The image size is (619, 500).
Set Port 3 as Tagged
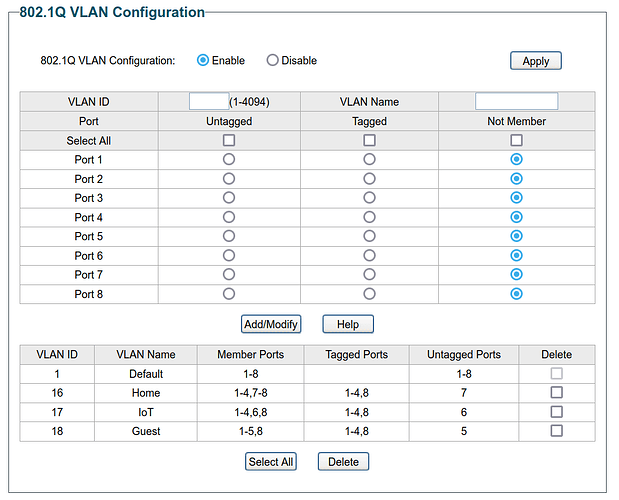(370, 198)
